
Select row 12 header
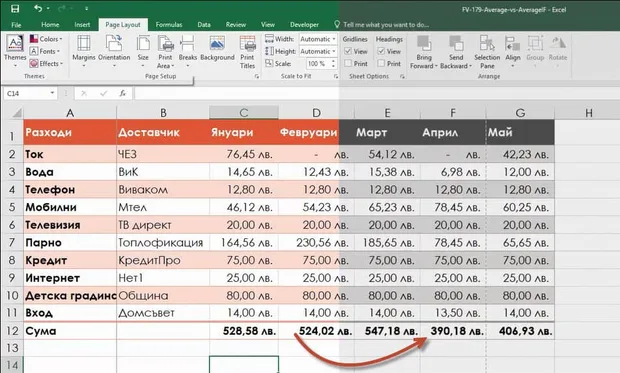pyautogui.click(x=12, y=331)
